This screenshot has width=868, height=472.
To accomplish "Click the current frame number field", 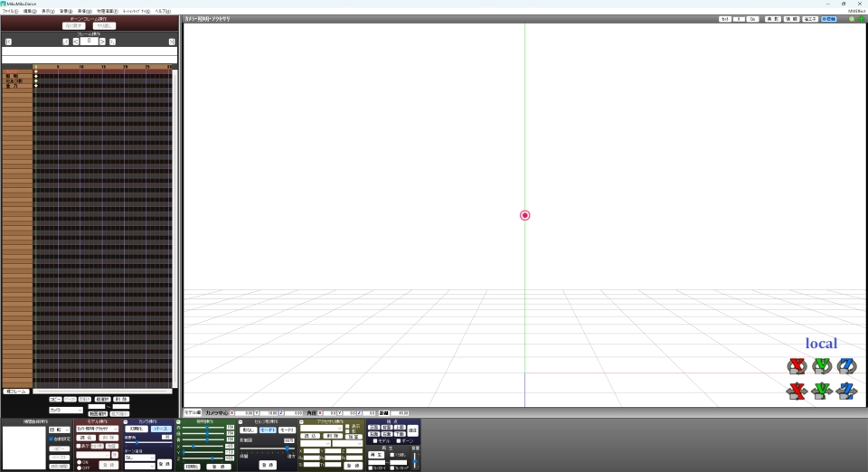I will 90,42.
